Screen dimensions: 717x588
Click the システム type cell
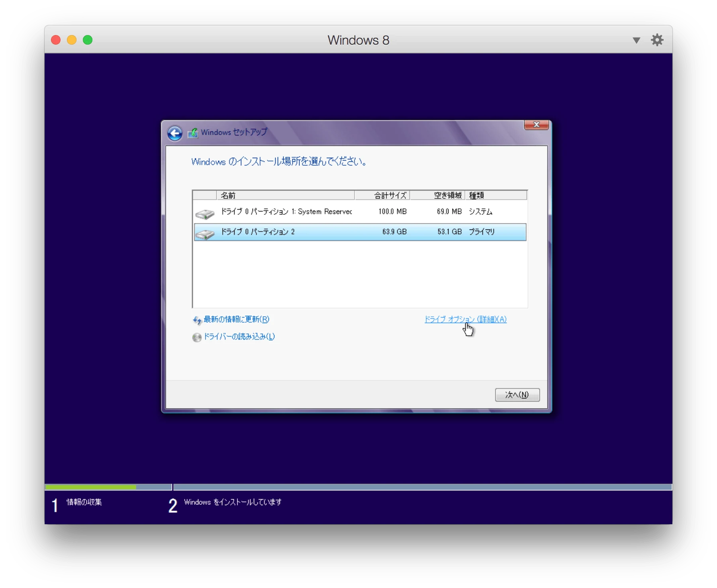click(480, 212)
